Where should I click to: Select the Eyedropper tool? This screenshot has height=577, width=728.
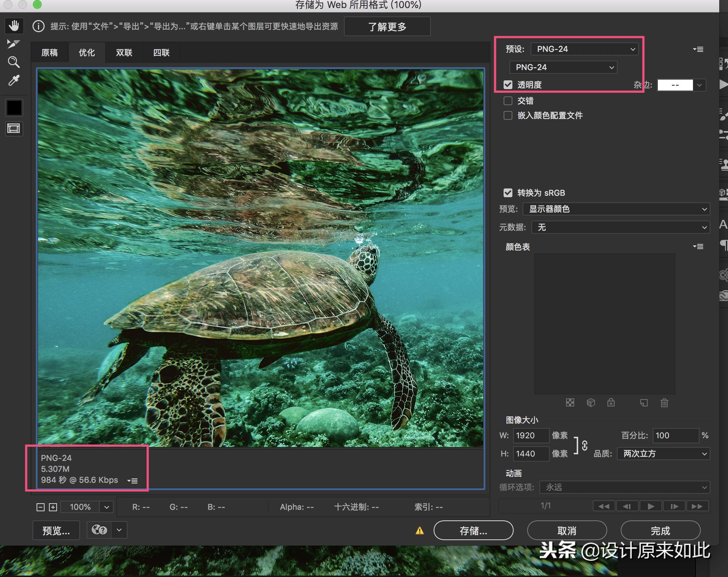tap(14, 80)
